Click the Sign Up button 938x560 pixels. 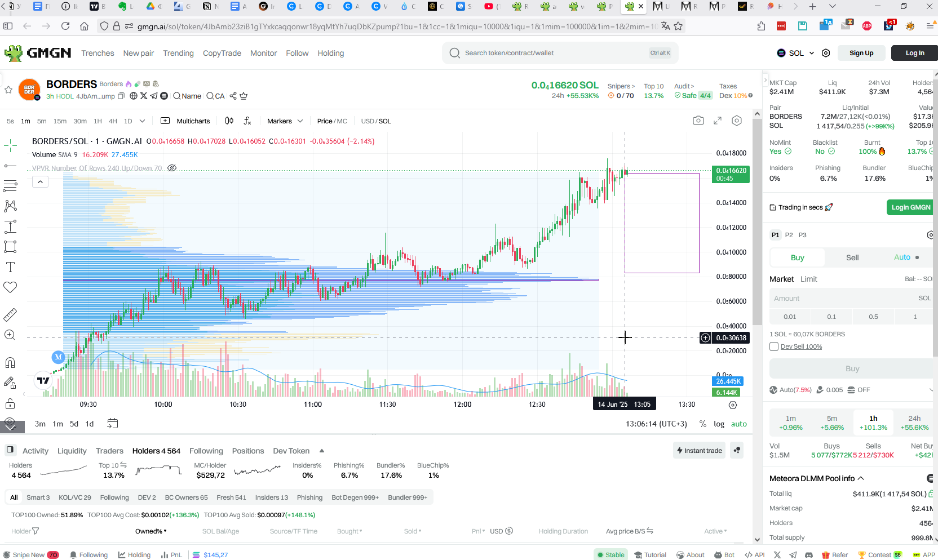pos(861,53)
